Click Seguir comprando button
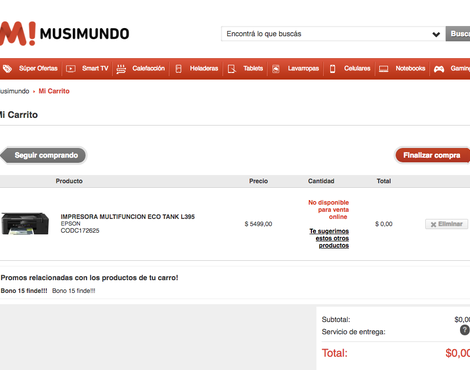Screen dimensions: 470x370 pyautogui.click(x=43, y=155)
